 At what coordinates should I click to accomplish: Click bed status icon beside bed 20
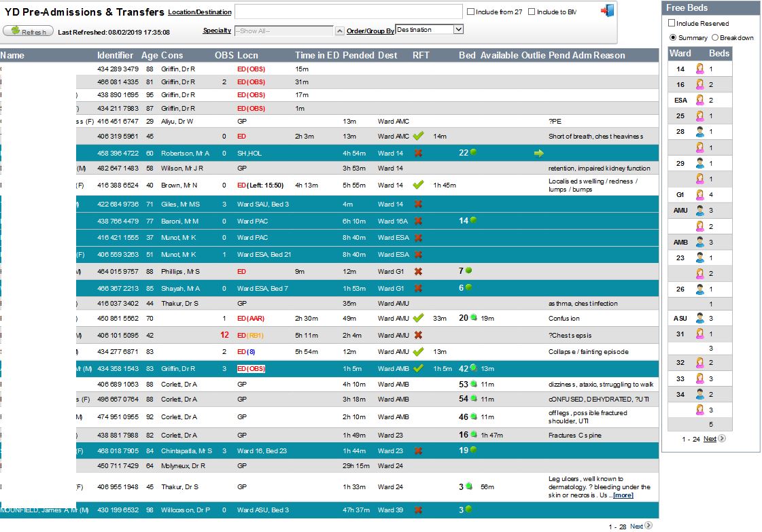473,317
